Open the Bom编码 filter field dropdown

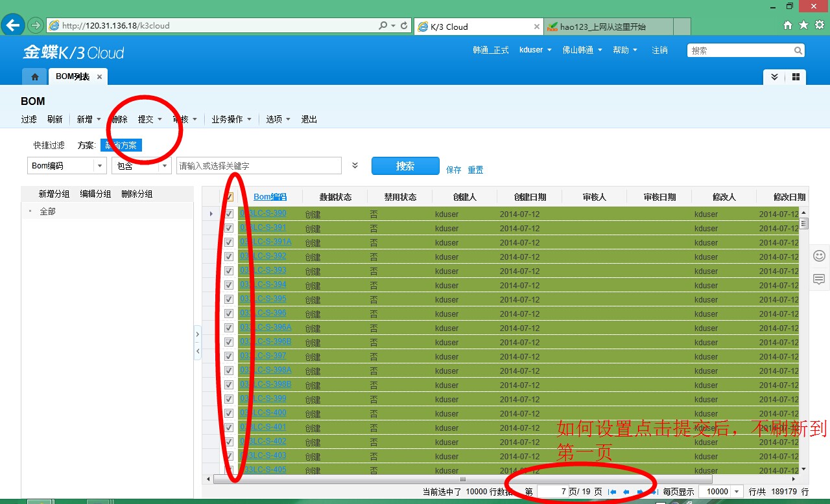click(100, 166)
